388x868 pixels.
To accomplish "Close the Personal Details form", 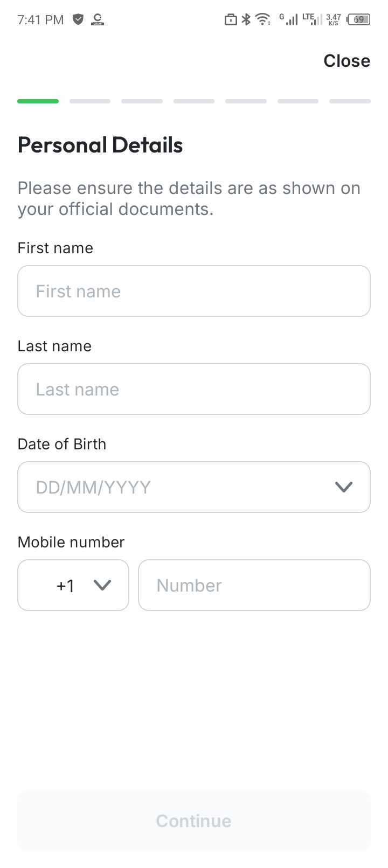I will point(347,61).
